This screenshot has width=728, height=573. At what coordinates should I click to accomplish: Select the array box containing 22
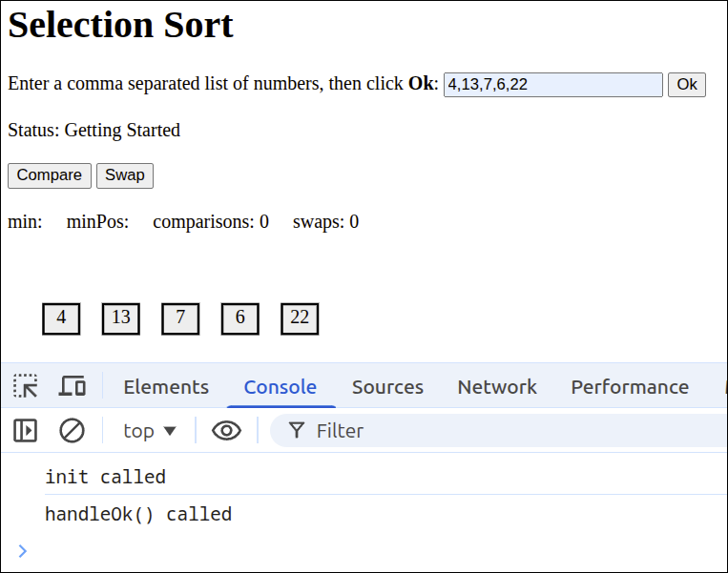point(300,318)
